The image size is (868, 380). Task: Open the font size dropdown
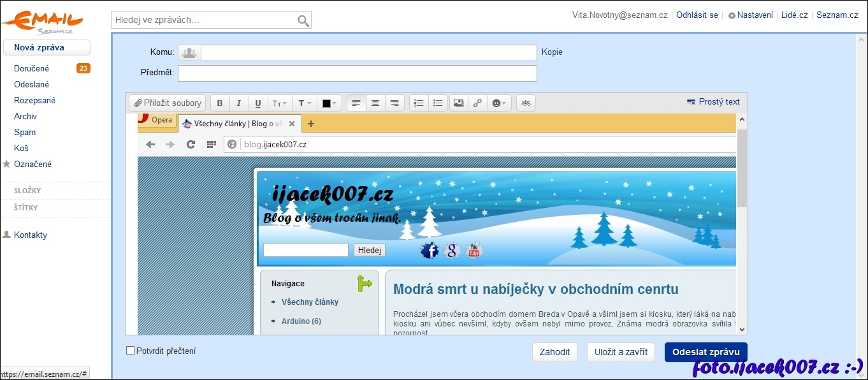coord(279,103)
